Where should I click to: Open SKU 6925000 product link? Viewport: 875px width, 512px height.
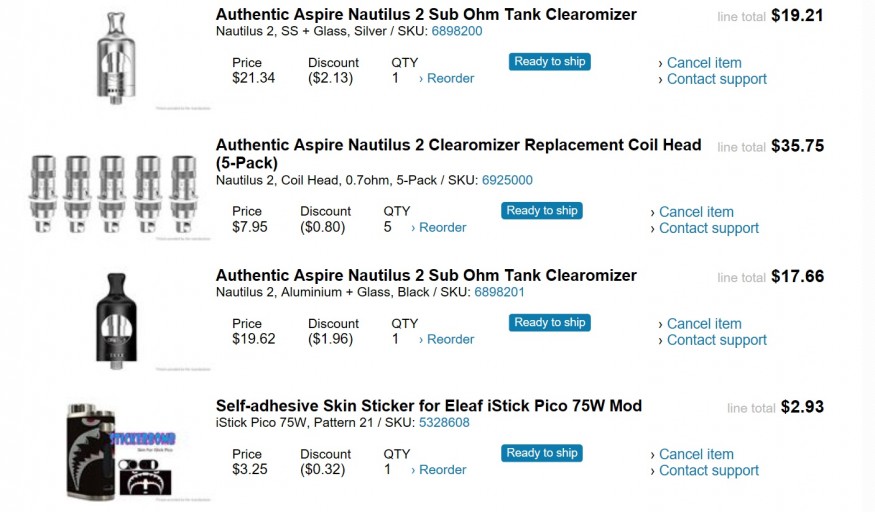click(x=507, y=181)
